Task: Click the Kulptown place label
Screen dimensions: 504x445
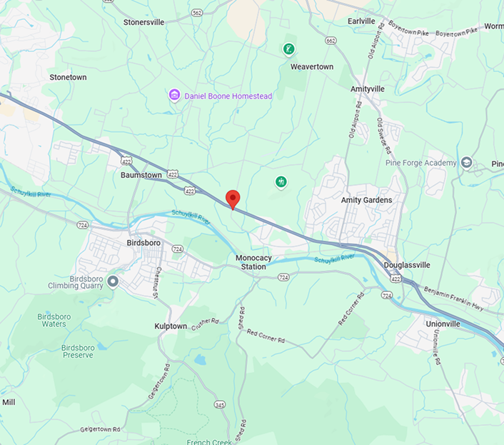Action: pos(171,326)
